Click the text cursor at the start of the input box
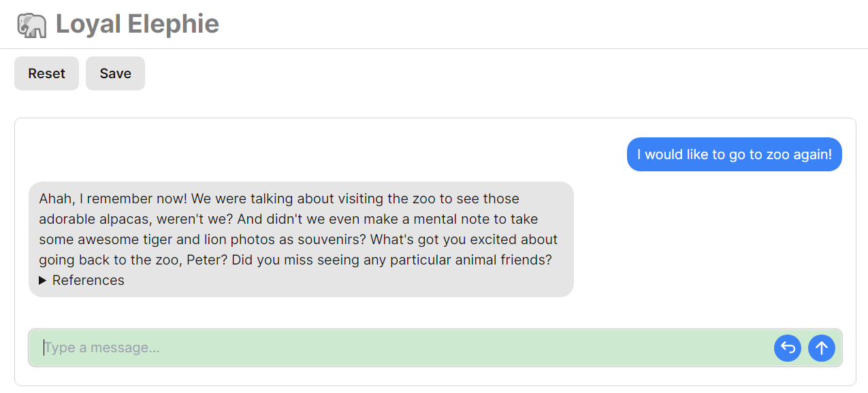Viewport: 868px width, 393px height. point(44,348)
